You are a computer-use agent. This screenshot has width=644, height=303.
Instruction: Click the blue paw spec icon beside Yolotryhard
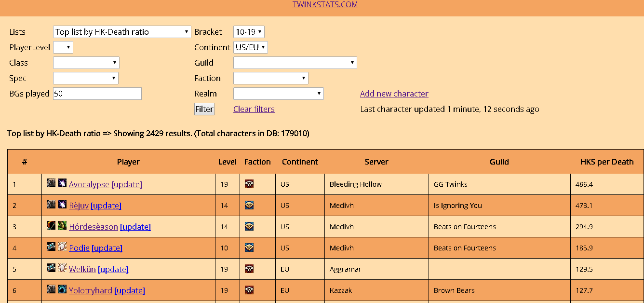pos(62,289)
